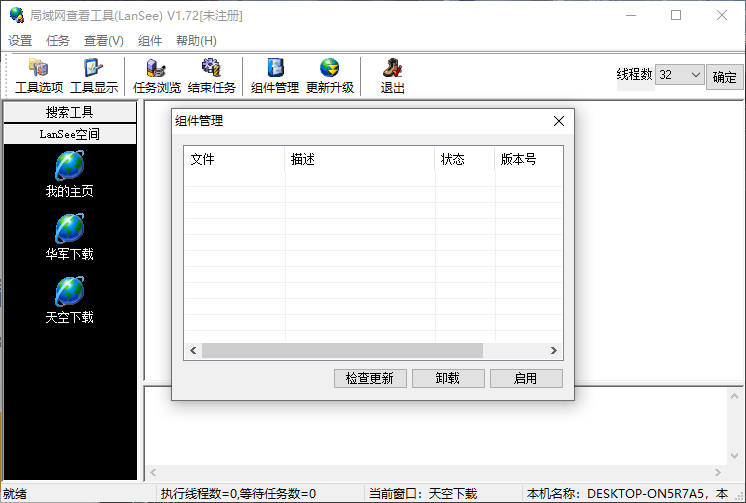Click the 启用 button in dialog
The width and height of the screenshot is (746, 503).
(x=526, y=378)
